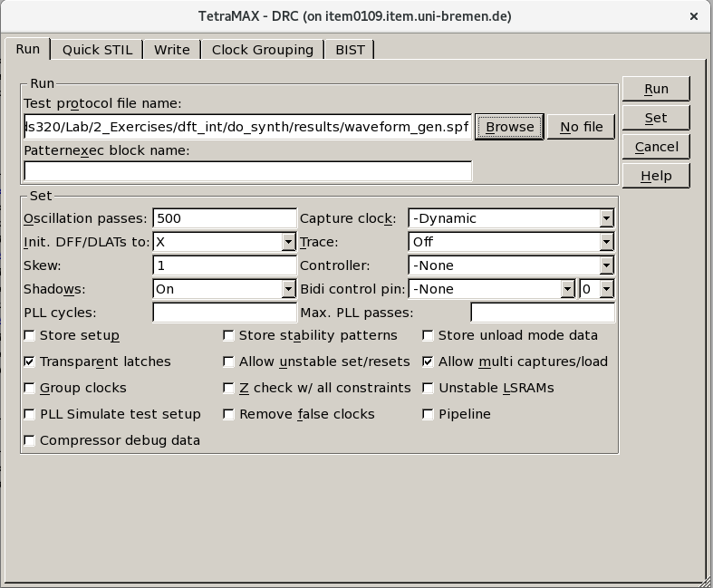Viewport: 713px width, 588px height.
Task: Enable Compressor debug data checkbox
Action: tap(30, 440)
